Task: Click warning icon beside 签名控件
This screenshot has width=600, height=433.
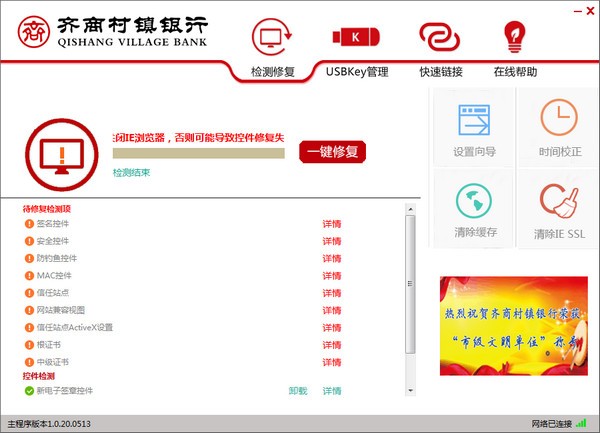Action: 29,224
